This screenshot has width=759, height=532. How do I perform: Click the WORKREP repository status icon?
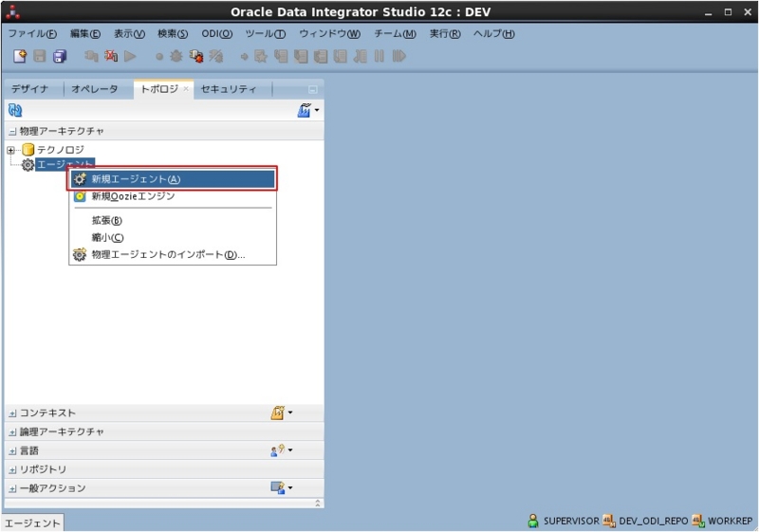click(698, 521)
